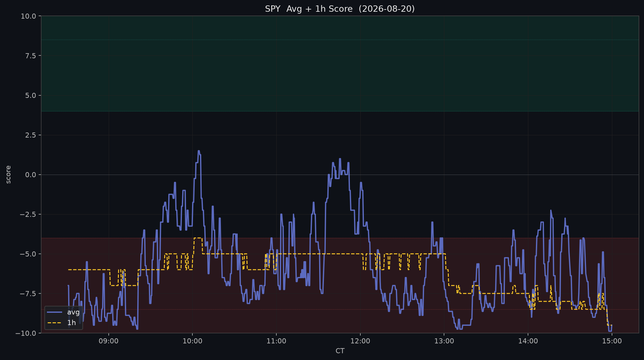Viewport: 644px width, 360px height.
Task: Click the yellow dashed 1h sample in legend
Action: click(55, 323)
